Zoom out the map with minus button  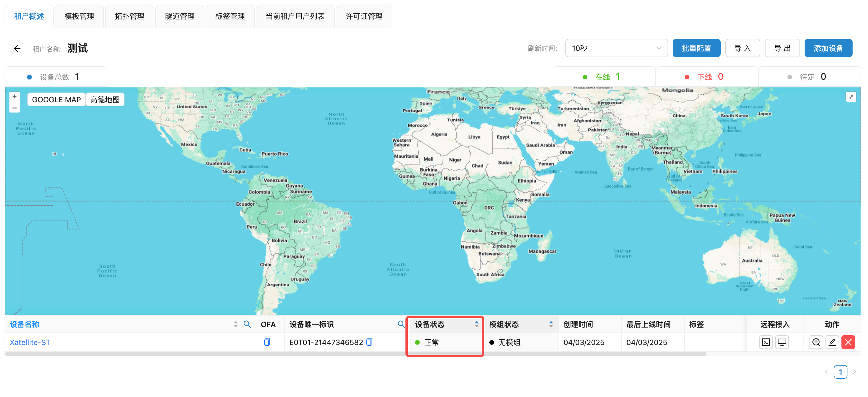[x=14, y=108]
